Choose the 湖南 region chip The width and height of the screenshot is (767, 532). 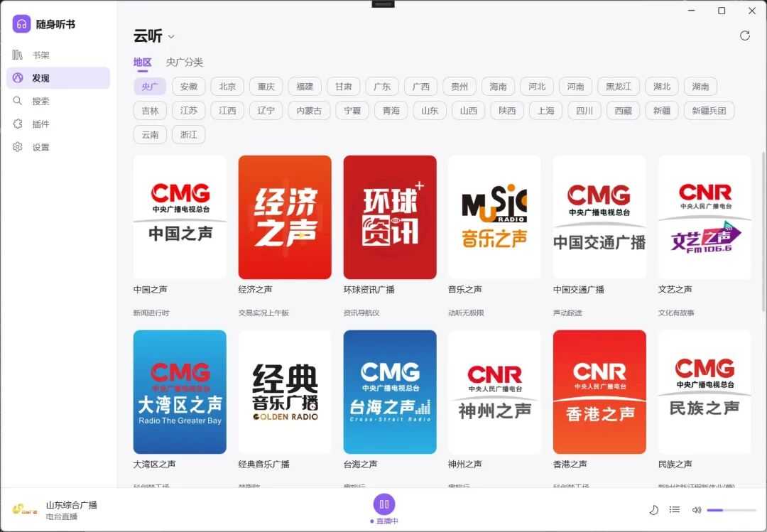pyautogui.click(x=700, y=87)
